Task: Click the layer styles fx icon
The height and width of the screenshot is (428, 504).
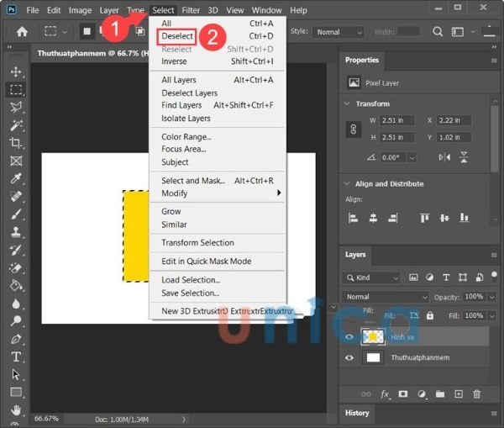Action: (x=386, y=394)
